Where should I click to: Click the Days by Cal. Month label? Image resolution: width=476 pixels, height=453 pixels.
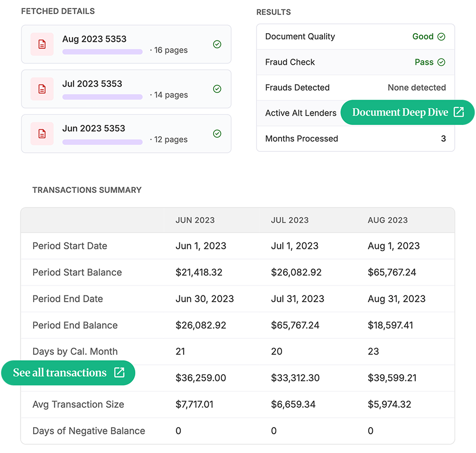(x=75, y=351)
